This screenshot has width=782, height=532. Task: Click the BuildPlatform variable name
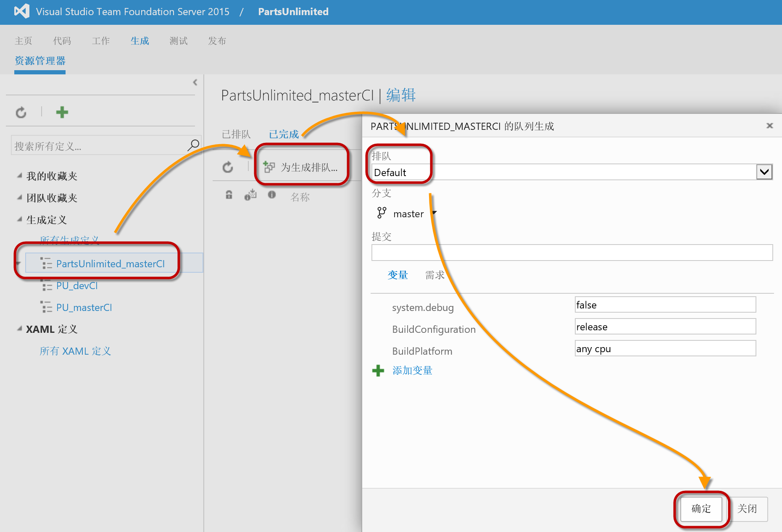click(422, 351)
